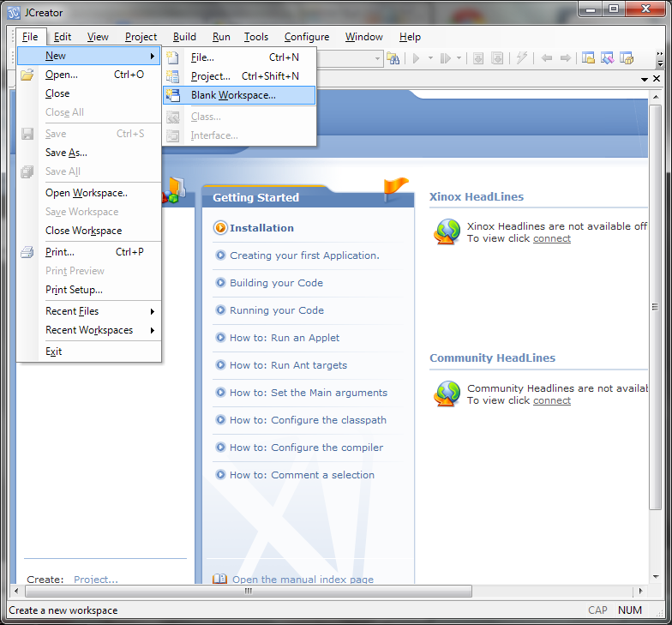This screenshot has height=625, width=672.
Task: Close the start page panel with X
Action: (657, 79)
